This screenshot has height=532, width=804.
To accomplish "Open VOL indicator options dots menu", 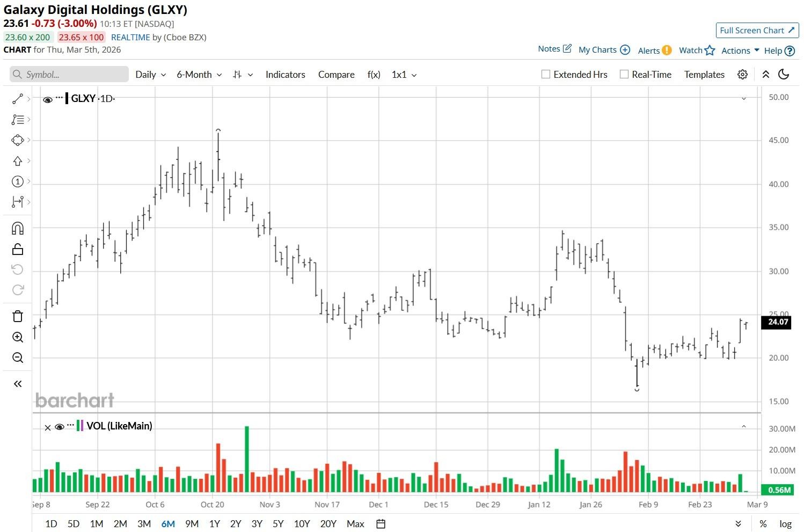I will tap(71, 426).
